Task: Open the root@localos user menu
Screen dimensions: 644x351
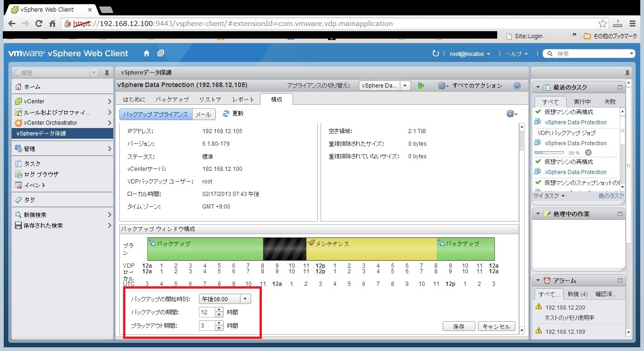Action: point(470,54)
